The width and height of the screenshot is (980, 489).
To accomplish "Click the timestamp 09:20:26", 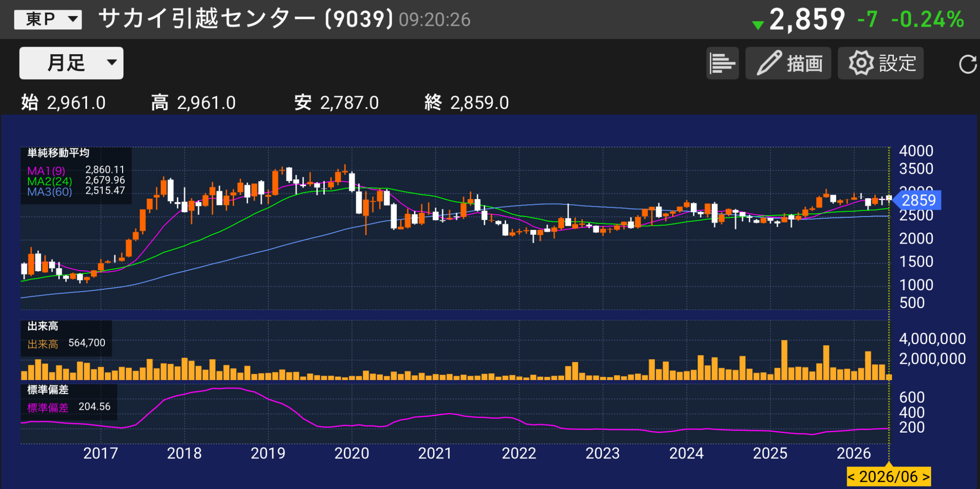I will point(434,20).
